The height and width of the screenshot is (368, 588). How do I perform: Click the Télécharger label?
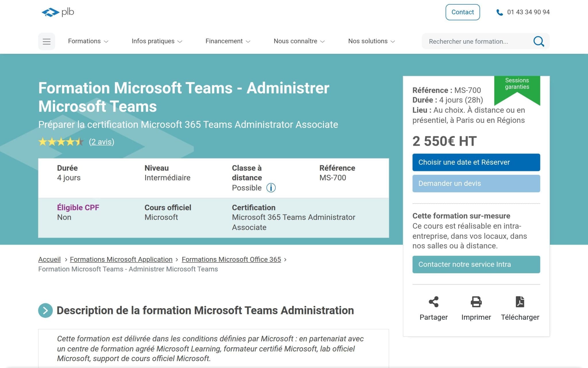point(520,317)
